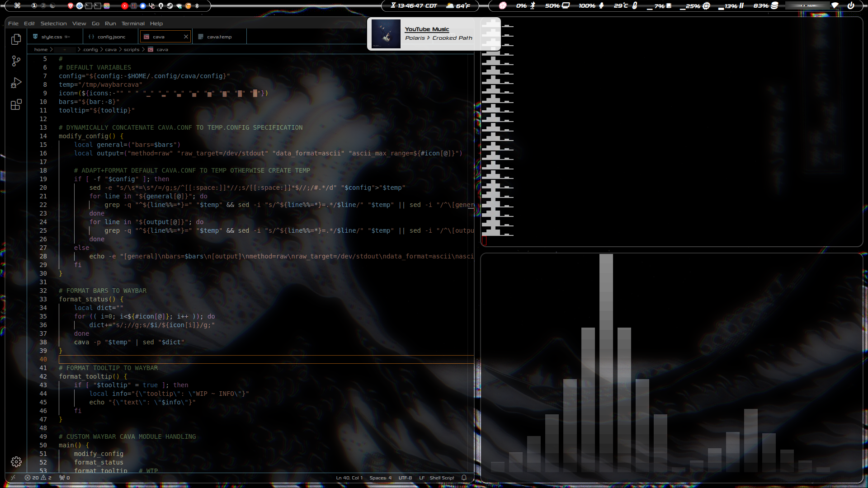This screenshot has width=868, height=488.
Task: Open the Explorer view in the activity bar
Action: point(16,39)
